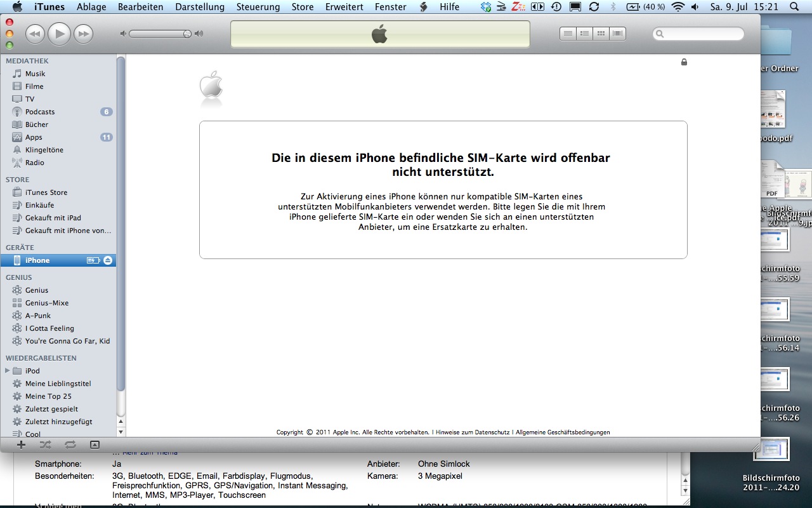Focus the iTunes search field

[698, 34]
